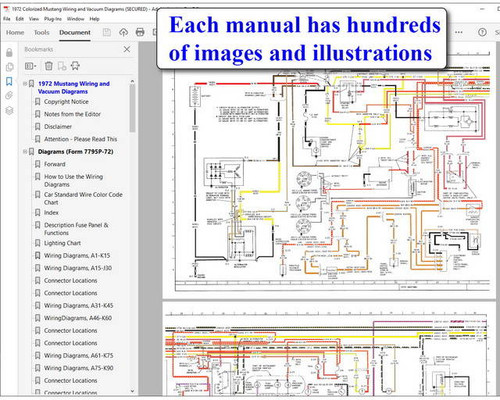The width and height of the screenshot is (500, 400).
Task: Open the more options ellipsis in toolbar
Action: [x=459, y=32]
